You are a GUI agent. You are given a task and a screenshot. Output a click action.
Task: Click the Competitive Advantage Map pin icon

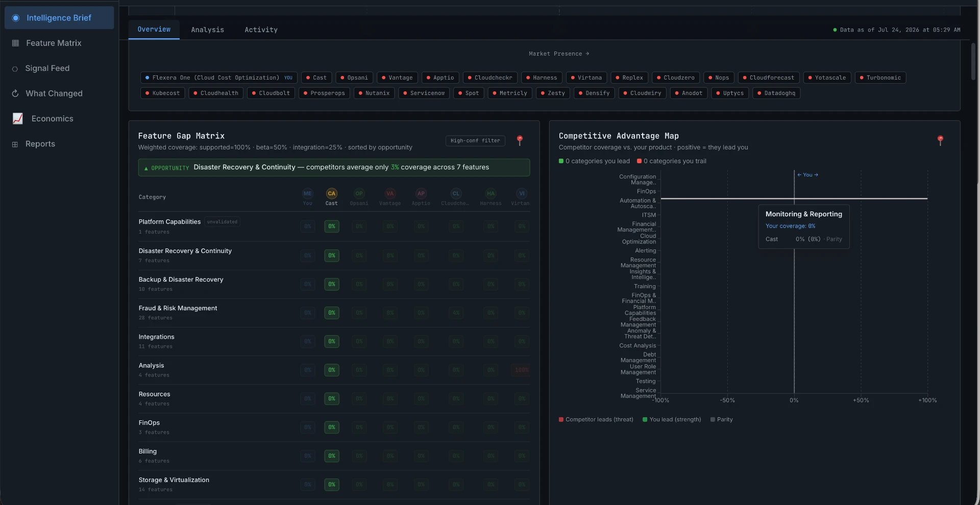coord(940,140)
